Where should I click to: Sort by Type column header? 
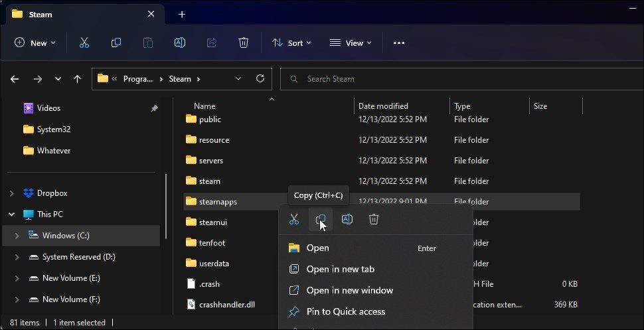(462, 106)
